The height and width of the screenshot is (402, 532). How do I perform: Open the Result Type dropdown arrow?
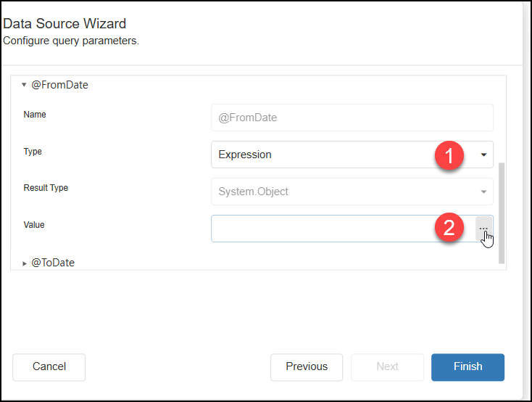click(x=483, y=192)
